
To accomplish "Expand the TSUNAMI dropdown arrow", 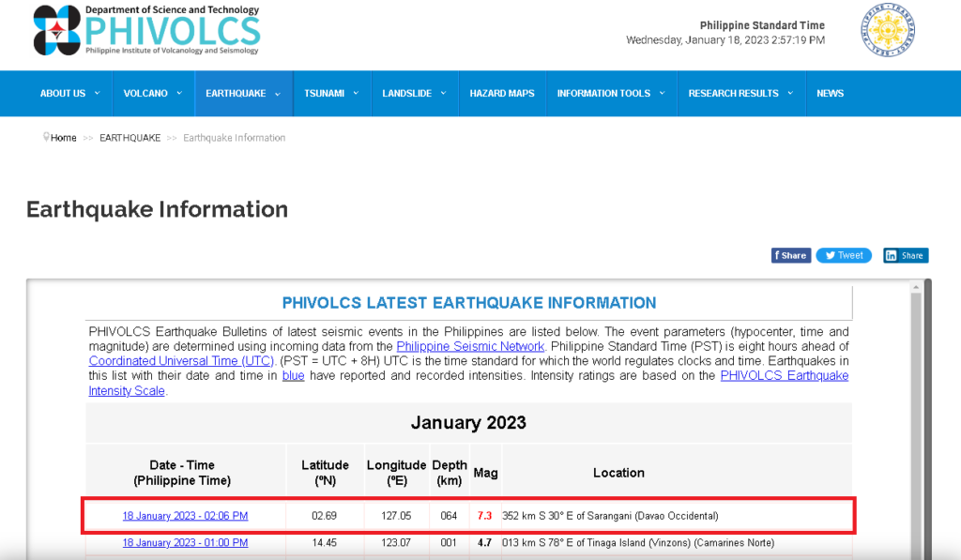I will [356, 93].
